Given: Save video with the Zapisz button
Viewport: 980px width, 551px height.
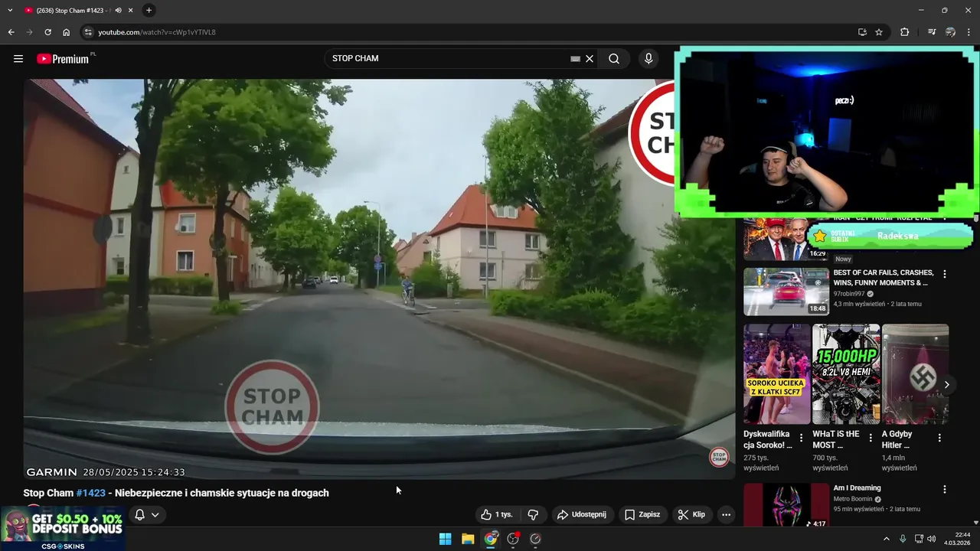Looking at the screenshot, I should (642, 514).
